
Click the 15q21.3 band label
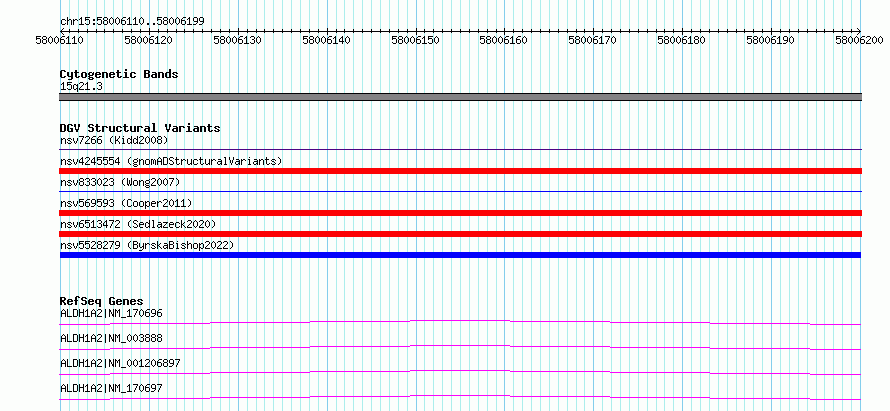pos(81,87)
